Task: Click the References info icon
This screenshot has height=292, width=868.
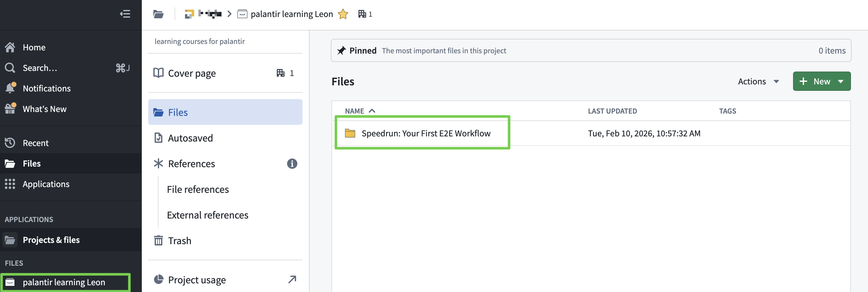Action: point(292,164)
